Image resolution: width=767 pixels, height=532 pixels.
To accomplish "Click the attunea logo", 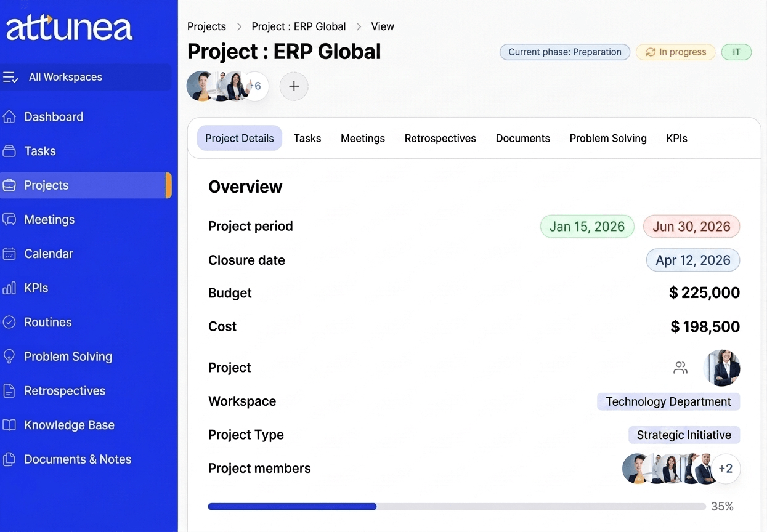I will pyautogui.click(x=69, y=28).
